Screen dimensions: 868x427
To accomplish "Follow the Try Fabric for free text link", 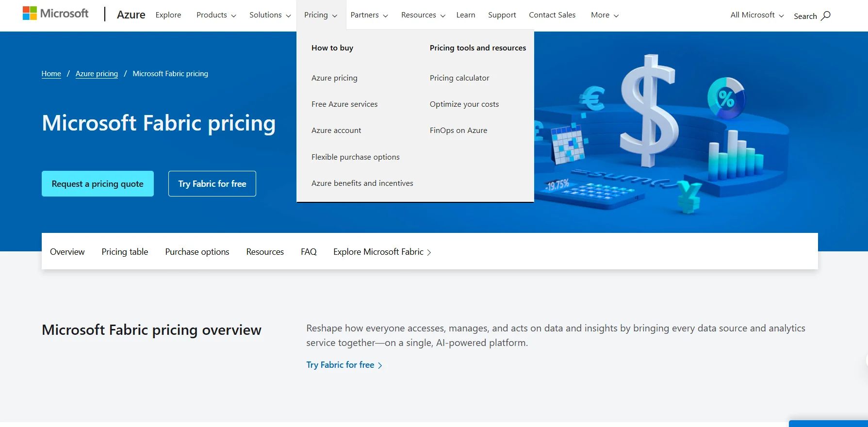I will click(344, 365).
